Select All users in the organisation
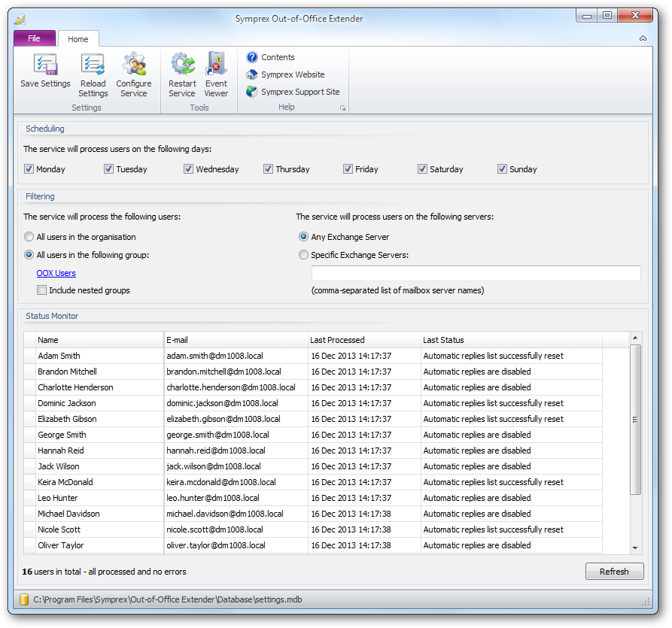The width and height of the screenshot is (672, 628). coord(29,236)
